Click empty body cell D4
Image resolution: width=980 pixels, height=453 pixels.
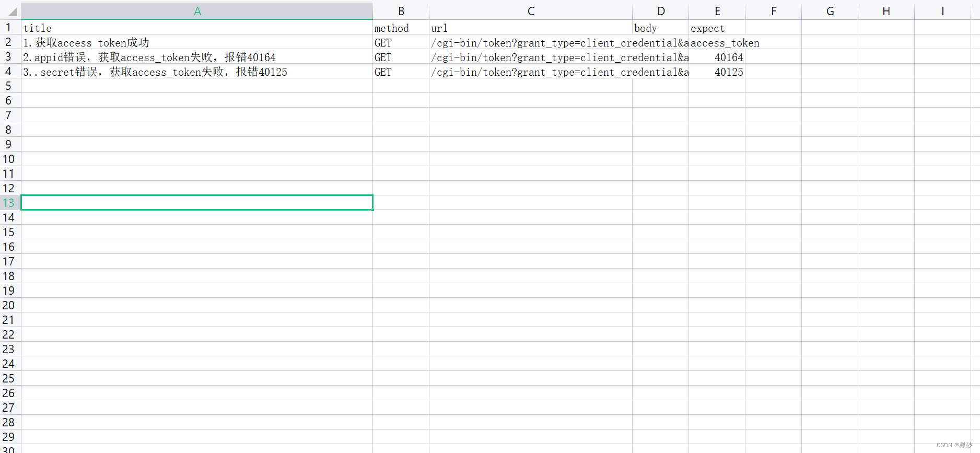click(x=661, y=72)
